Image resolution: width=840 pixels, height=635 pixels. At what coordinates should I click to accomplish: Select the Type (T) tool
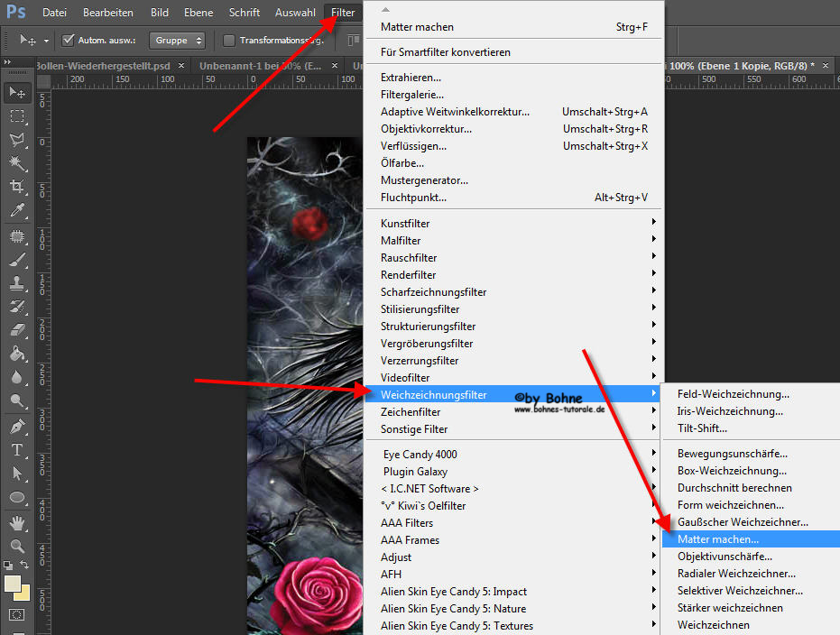[16, 449]
